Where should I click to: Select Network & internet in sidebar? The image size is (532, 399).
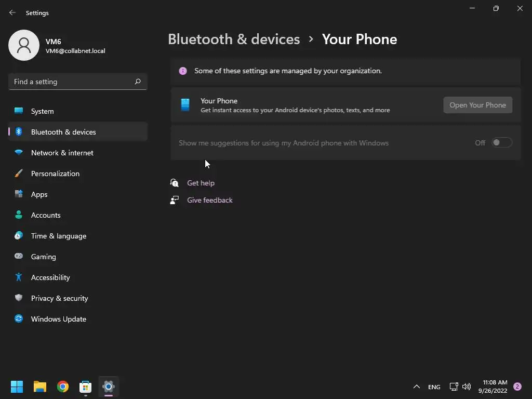point(78,153)
